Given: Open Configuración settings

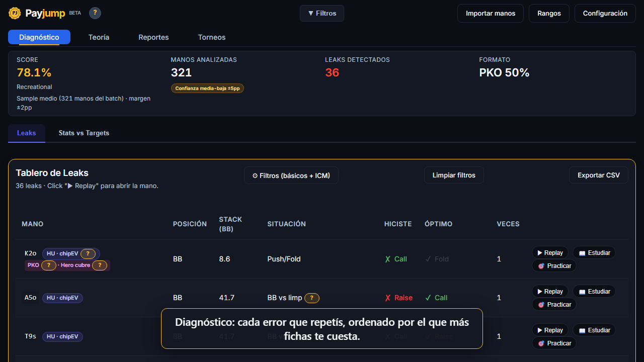Looking at the screenshot, I should pos(605,14).
